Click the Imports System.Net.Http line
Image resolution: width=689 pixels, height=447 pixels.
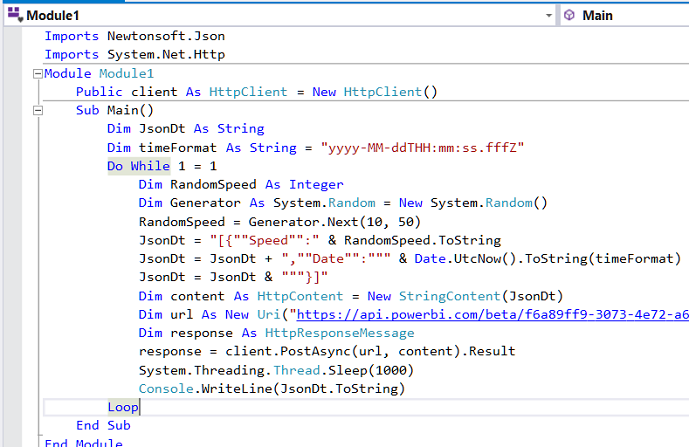click(134, 55)
